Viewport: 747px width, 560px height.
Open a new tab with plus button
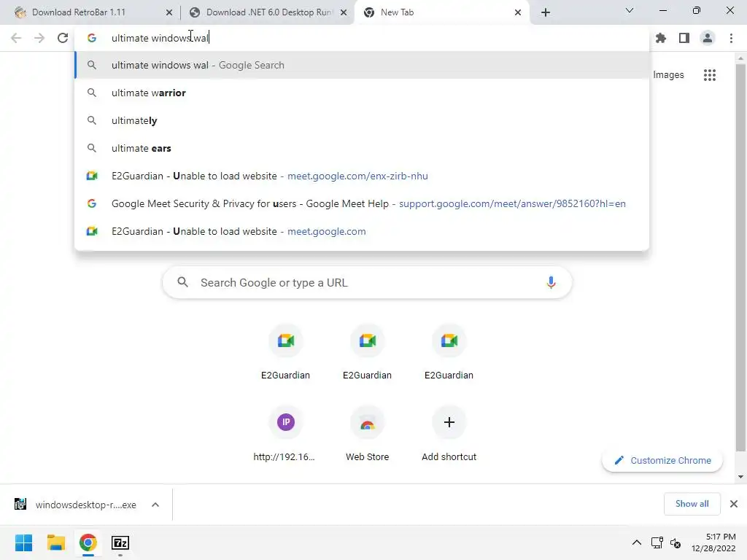pyautogui.click(x=546, y=12)
